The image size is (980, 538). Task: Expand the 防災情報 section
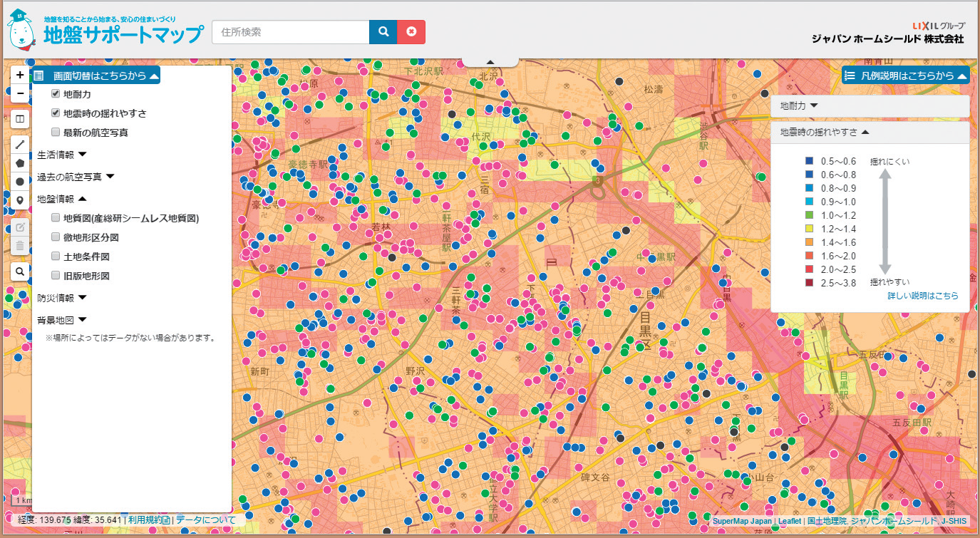[61, 298]
